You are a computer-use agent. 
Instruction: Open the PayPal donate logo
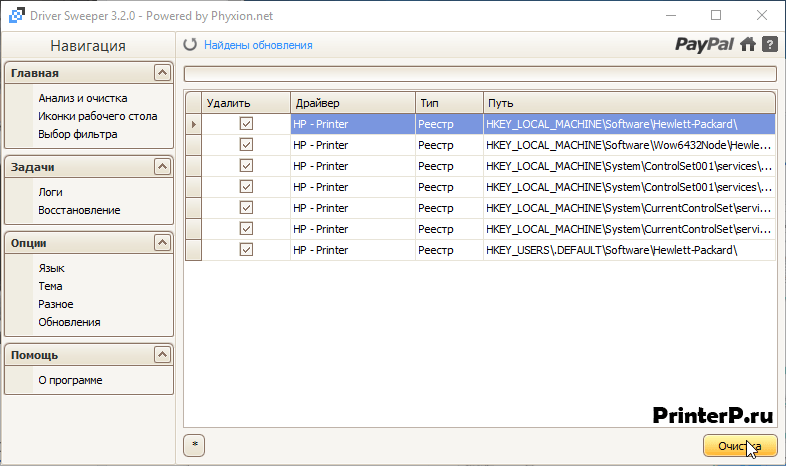(x=704, y=45)
